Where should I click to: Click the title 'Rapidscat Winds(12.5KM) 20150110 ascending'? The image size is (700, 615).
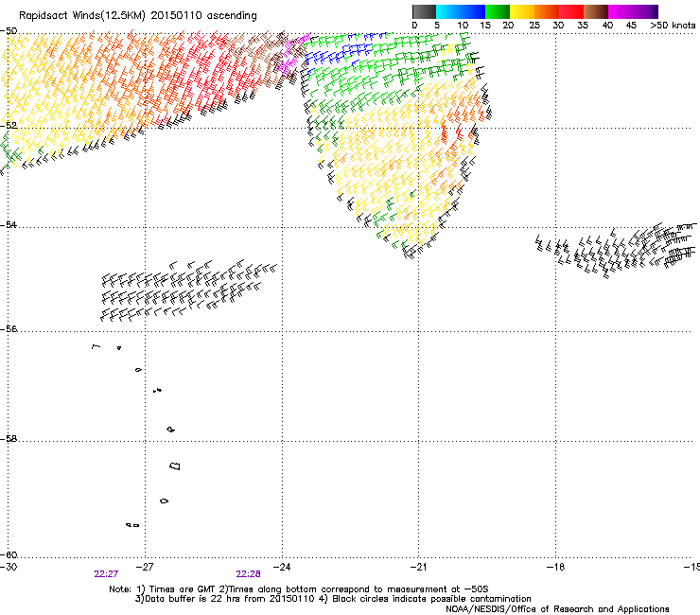tap(138, 16)
